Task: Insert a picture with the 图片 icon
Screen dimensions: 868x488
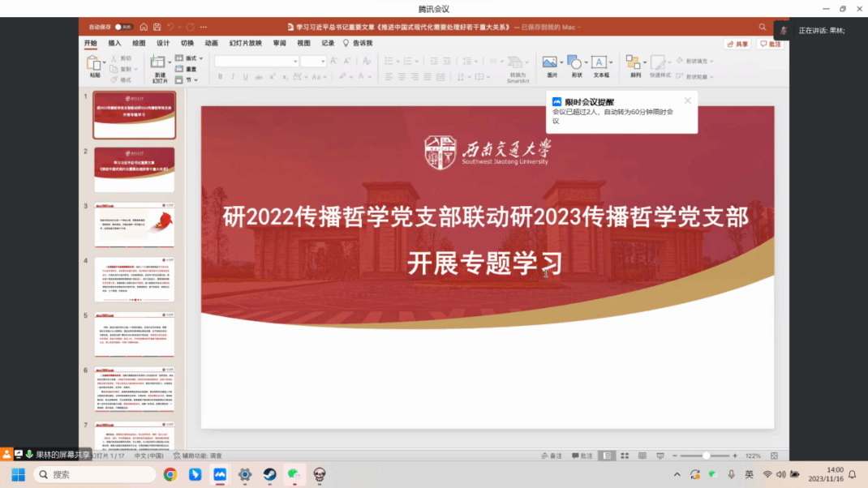Action: point(552,63)
